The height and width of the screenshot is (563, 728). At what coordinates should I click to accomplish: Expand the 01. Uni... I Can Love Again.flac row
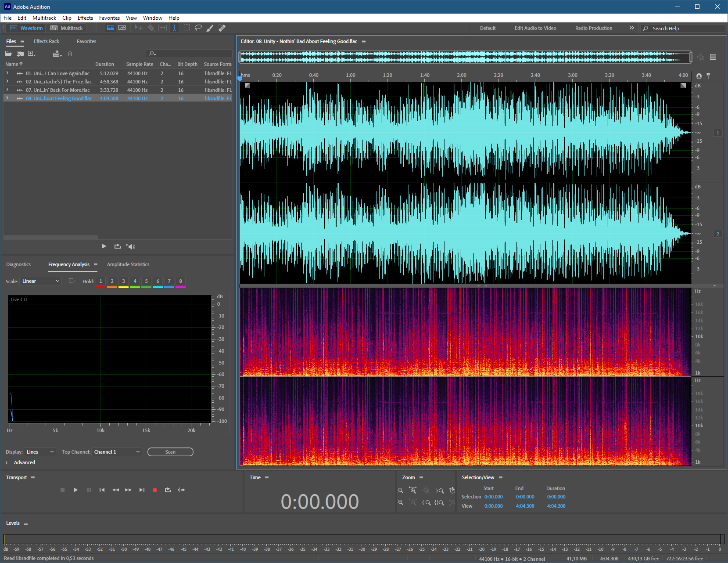click(7, 73)
